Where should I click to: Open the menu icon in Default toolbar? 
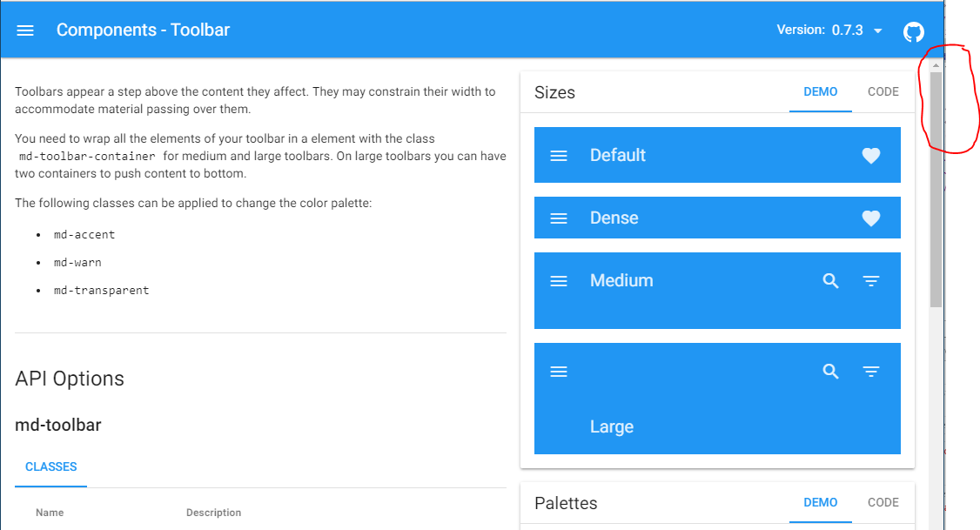(x=559, y=156)
